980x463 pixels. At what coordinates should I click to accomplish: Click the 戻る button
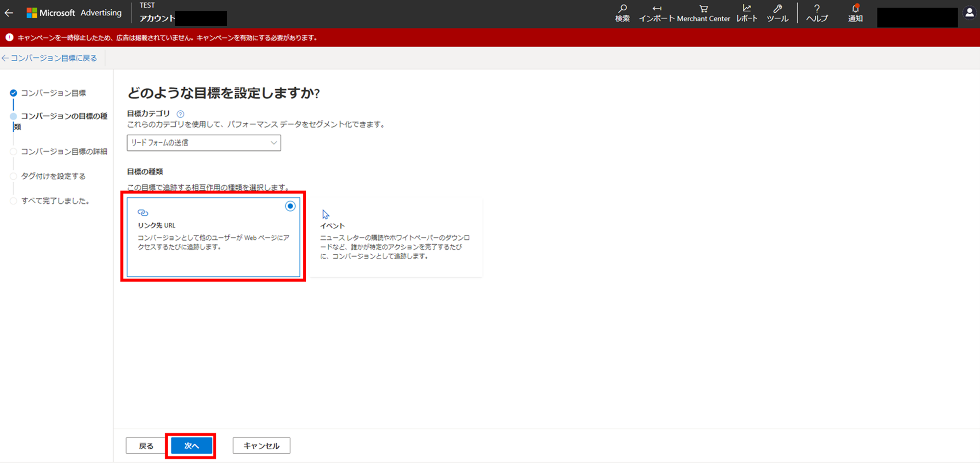coord(146,446)
